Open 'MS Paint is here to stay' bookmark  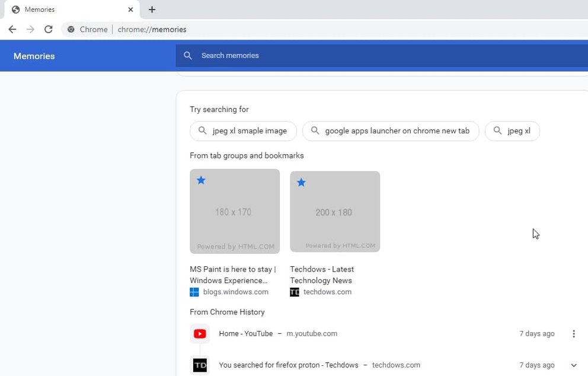point(233,275)
